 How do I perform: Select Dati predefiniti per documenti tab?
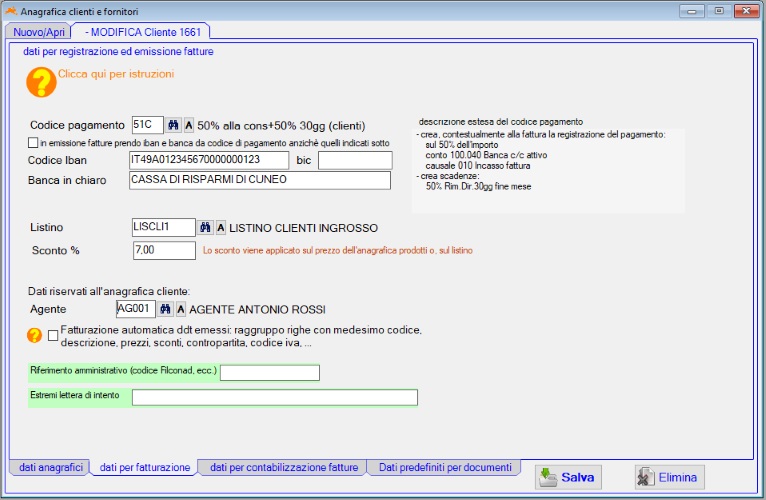445,467
